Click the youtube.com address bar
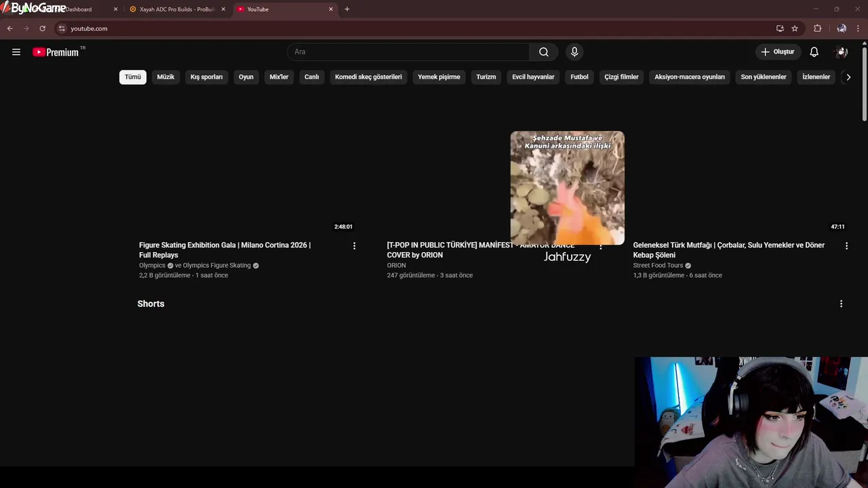This screenshot has width=868, height=488. tap(414, 28)
